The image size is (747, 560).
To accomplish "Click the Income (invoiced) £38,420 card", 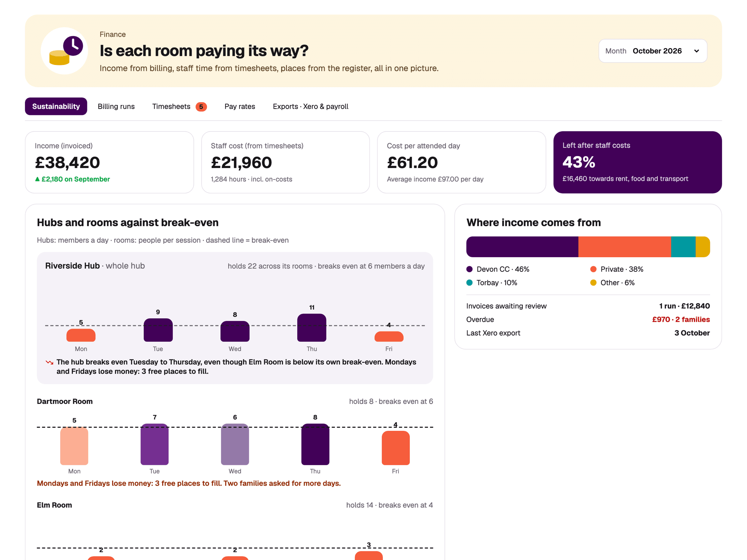I will click(x=109, y=162).
